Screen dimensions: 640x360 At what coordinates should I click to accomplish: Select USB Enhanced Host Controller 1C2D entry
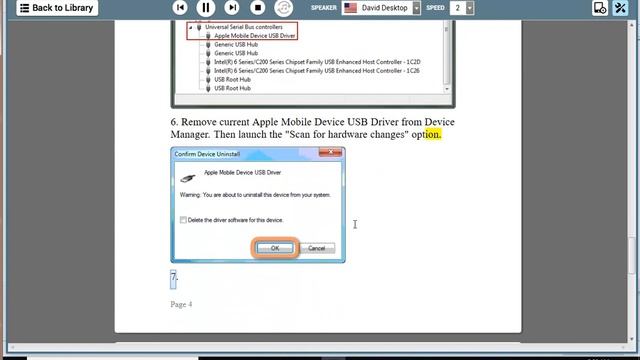(317, 62)
